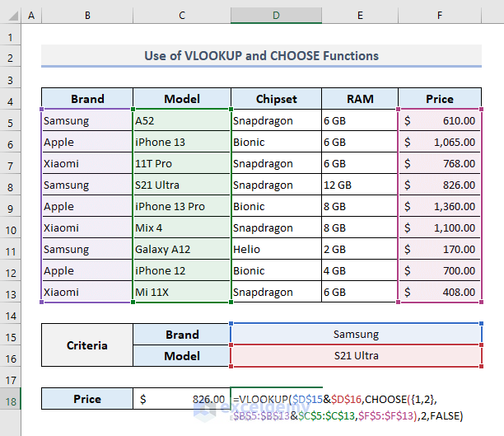
Task: Select the 12 GB RAM cell
Action: tap(360, 185)
